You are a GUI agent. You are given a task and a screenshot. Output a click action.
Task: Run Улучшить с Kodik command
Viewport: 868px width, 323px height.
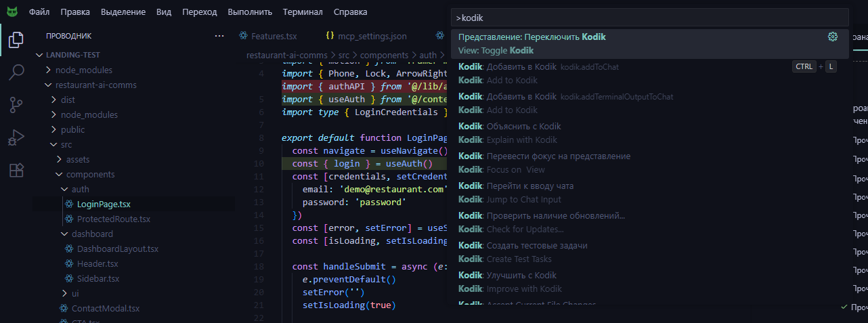[650, 282]
